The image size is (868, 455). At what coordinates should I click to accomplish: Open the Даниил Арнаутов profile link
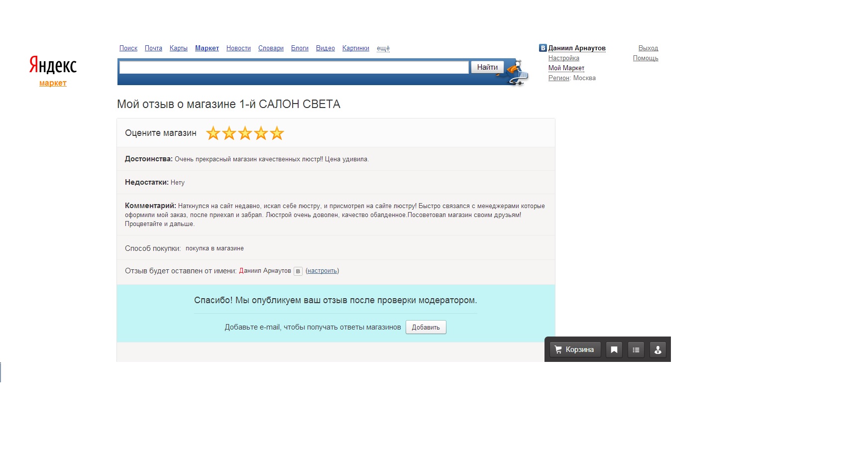[577, 48]
